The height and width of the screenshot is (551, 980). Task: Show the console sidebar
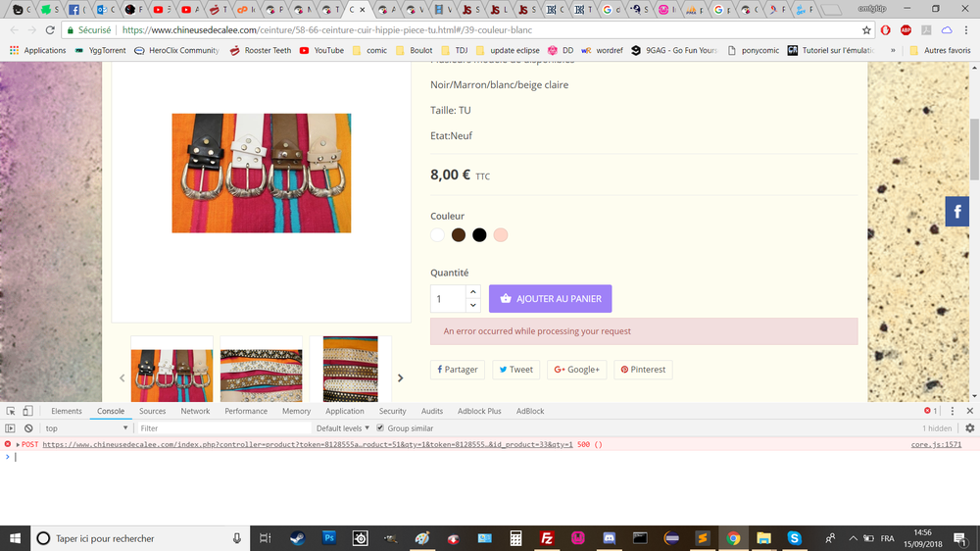click(x=10, y=428)
